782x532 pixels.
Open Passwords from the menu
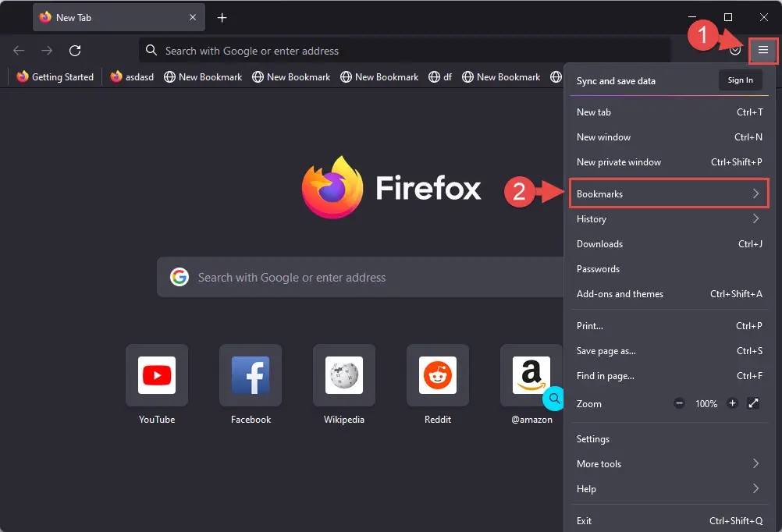(670, 269)
